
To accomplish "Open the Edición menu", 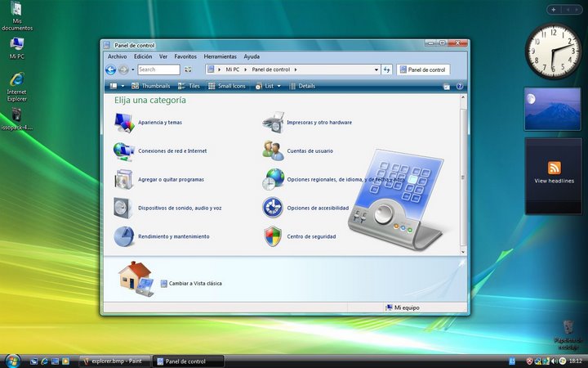I will (143, 56).
